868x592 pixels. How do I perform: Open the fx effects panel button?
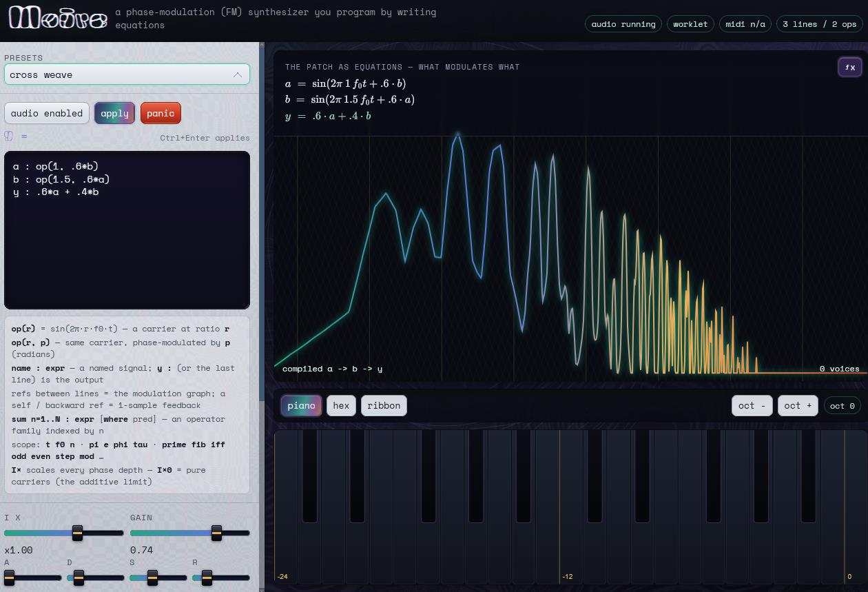[x=850, y=67]
